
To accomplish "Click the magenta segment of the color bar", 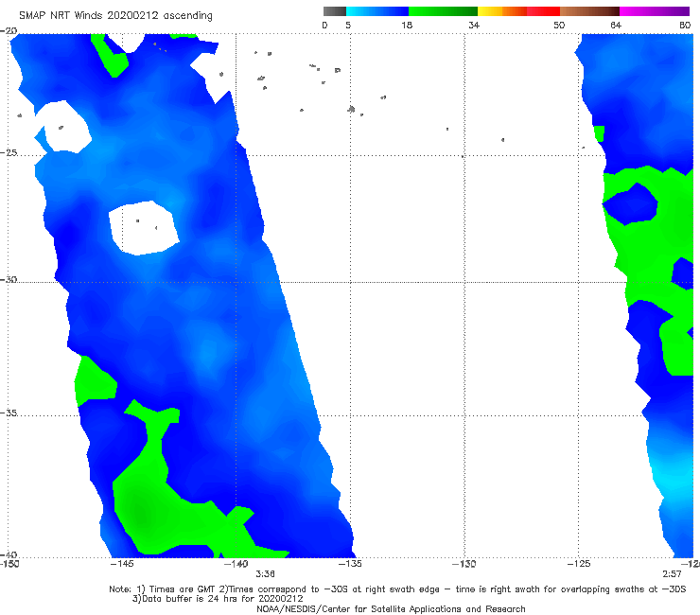I will coord(655,11).
